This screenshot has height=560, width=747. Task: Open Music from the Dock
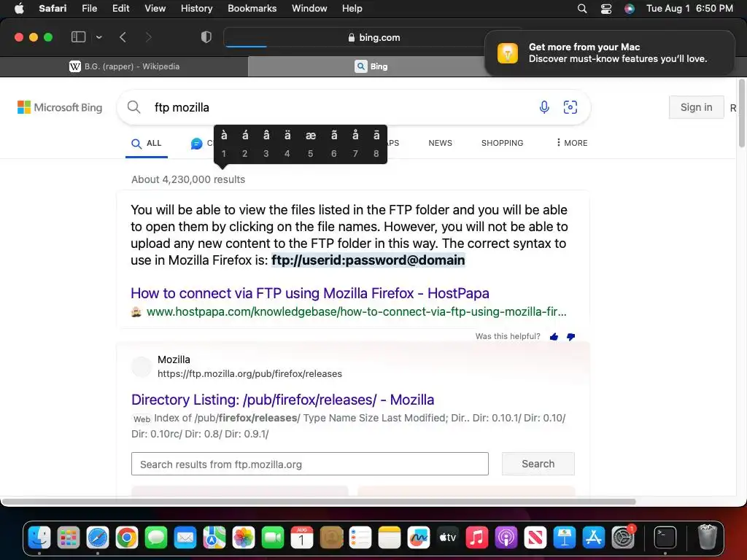(x=477, y=537)
